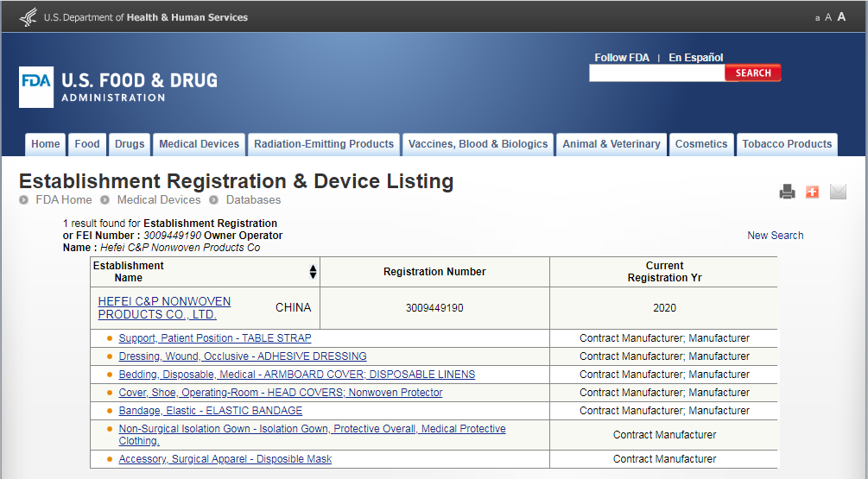Click Contract Manufacturer cell for Isolation Gown
Image resolution: width=868 pixels, height=479 pixels.
664,435
